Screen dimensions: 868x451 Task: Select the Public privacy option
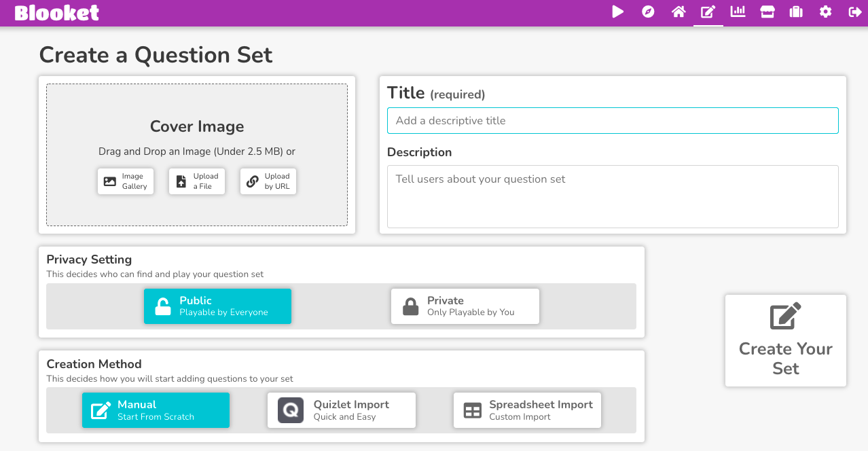click(x=217, y=306)
